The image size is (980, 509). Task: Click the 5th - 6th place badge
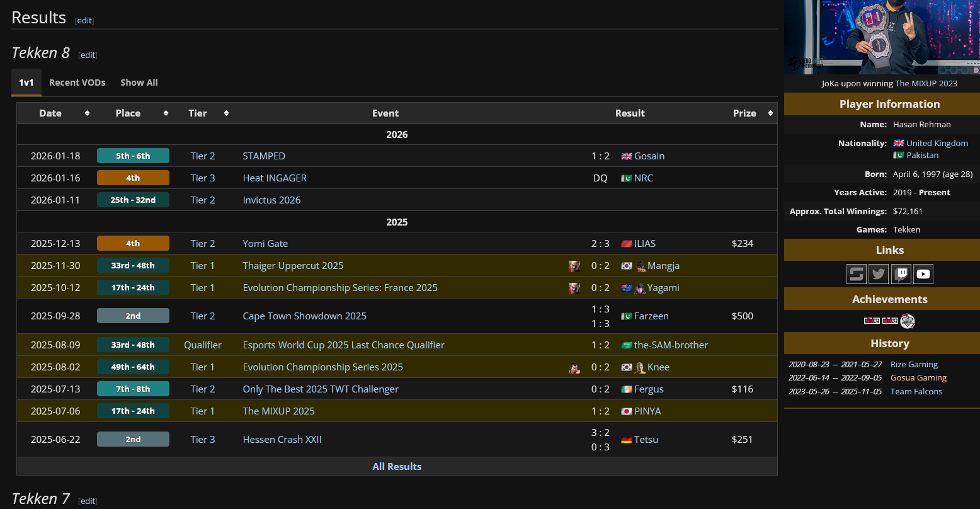tap(133, 156)
